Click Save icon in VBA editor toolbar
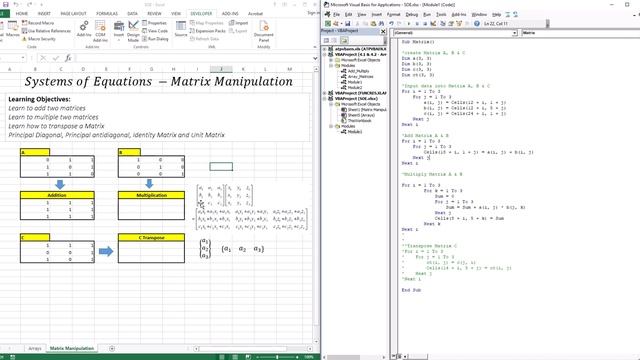This screenshot has width=640, height=360. [x=348, y=24]
